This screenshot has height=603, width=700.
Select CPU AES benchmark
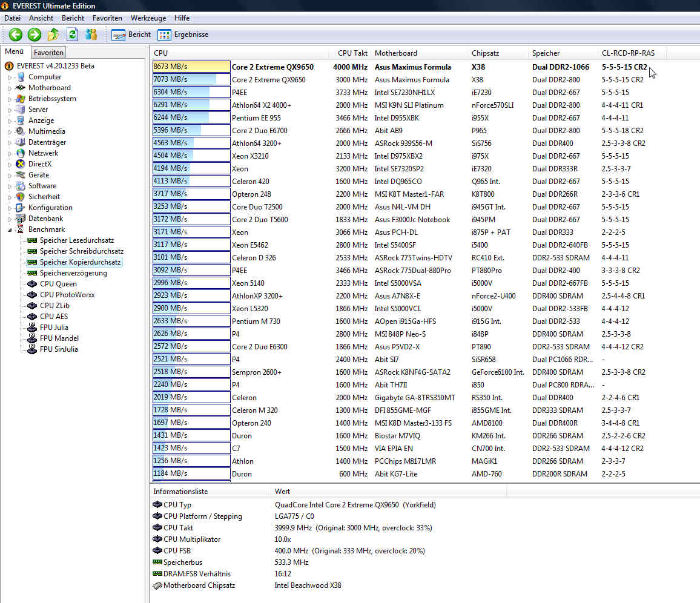pos(53,317)
